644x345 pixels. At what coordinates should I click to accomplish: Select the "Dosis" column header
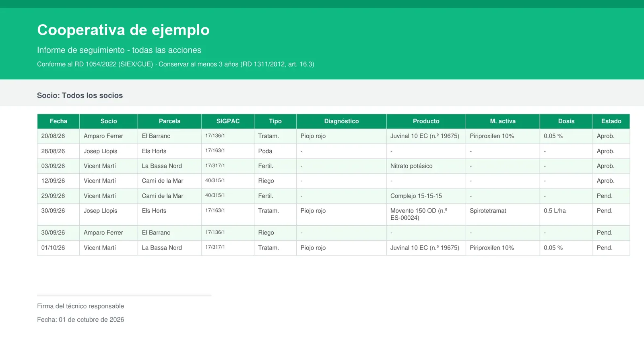pos(566,121)
